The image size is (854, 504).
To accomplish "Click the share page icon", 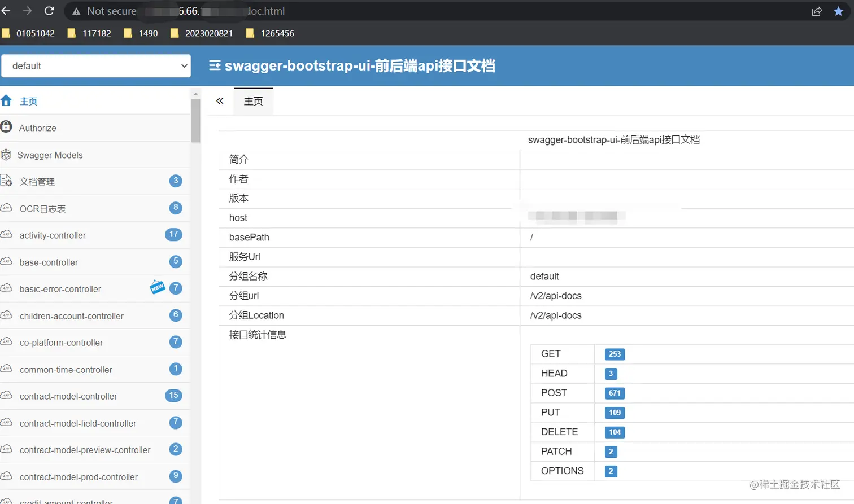I will coord(817,11).
